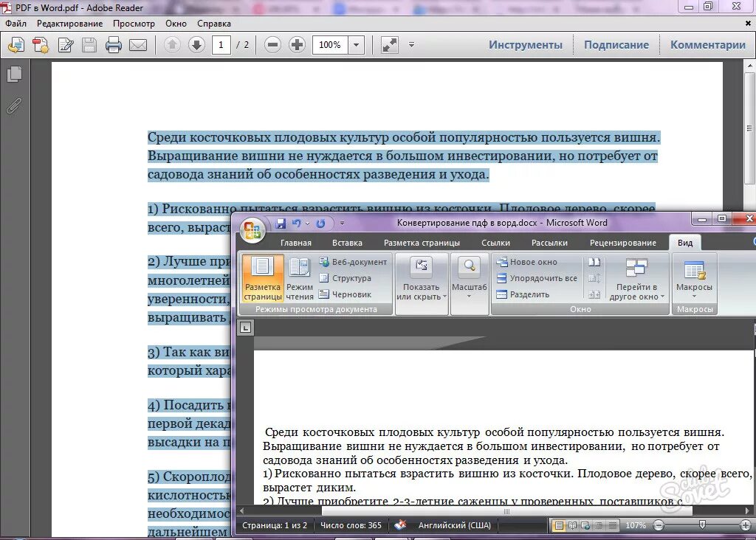Image resolution: width=756 pixels, height=540 pixels.
Task: Click the horizontal scrollbar in Word window
Action: coord(506,511)
